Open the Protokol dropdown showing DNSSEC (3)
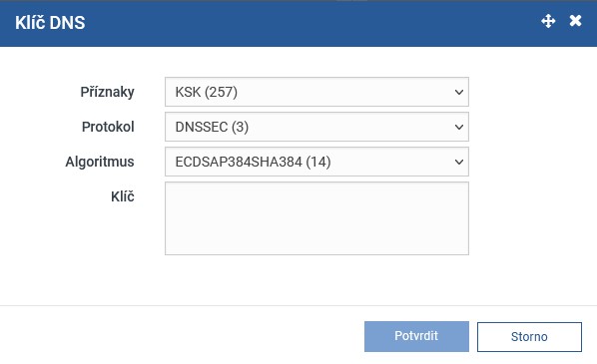 [316, 127]
